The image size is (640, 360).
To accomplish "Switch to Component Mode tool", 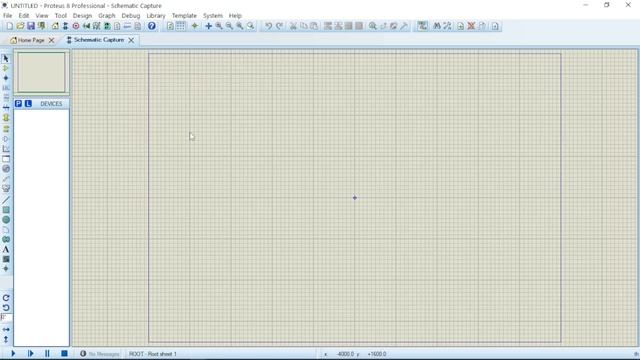I will [6, 69].
